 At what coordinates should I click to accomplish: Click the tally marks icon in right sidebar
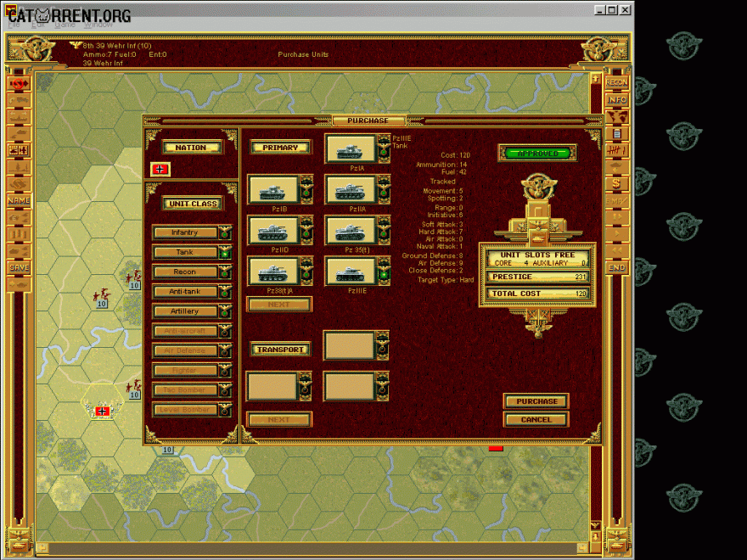tap(616, 150)
